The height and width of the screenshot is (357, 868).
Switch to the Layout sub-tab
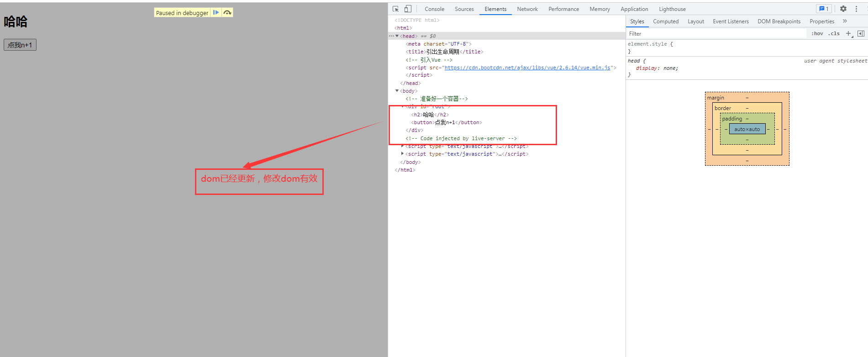click(x=696, y=21)
